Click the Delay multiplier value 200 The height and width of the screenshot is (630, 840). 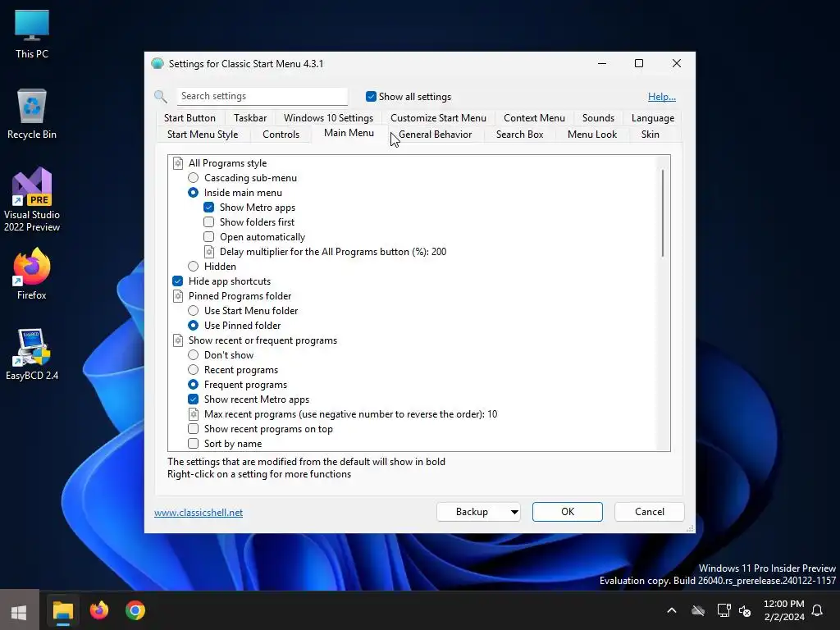coord(439,252)
